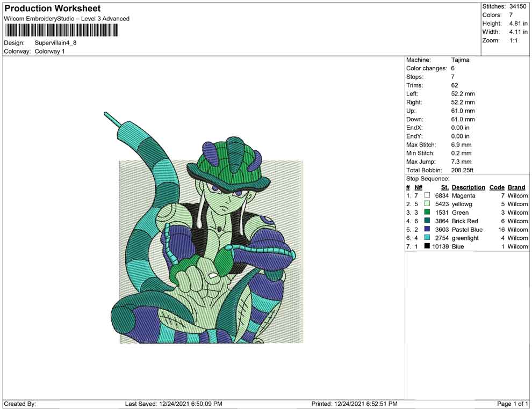Select the "Pastel Blue" description text
The height and width of the screenshot is (409, 532).
[x=467, y=229]
